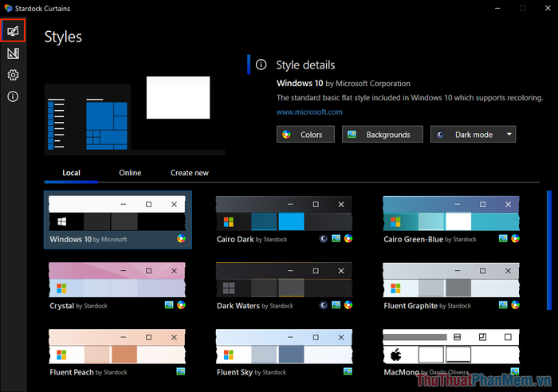Close the Stardock Curtains window
The image size is (558, 392).
[548, 8]
